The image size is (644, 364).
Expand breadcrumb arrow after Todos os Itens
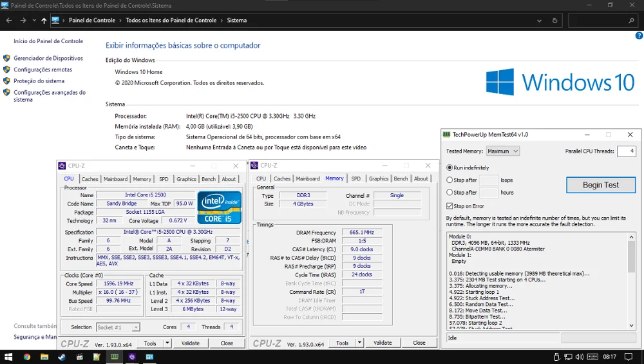point(222,20)
